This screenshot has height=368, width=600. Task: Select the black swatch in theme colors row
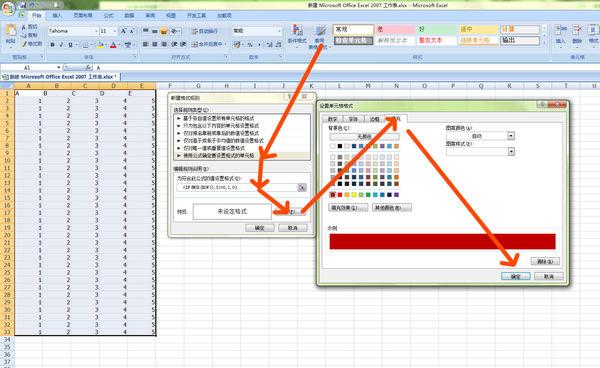coord(340,146)
